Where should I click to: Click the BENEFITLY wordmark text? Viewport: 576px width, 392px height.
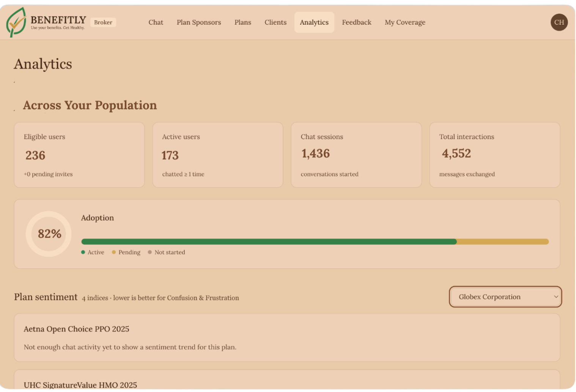click(58, 20)
